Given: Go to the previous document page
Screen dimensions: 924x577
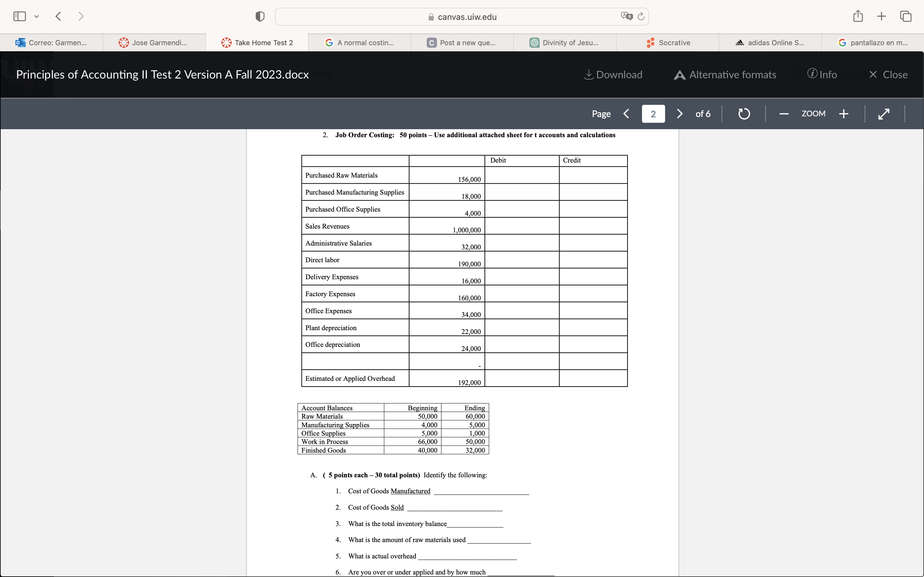Looking at the screenshot, I should pos(626,114).
